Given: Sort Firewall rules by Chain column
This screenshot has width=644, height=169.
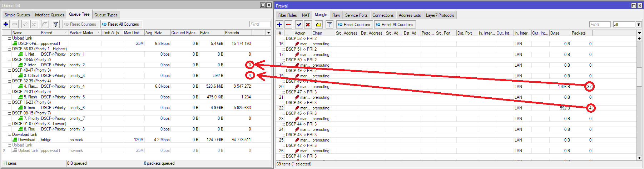Looking at the screenshot, I should [x=323, y=33].
